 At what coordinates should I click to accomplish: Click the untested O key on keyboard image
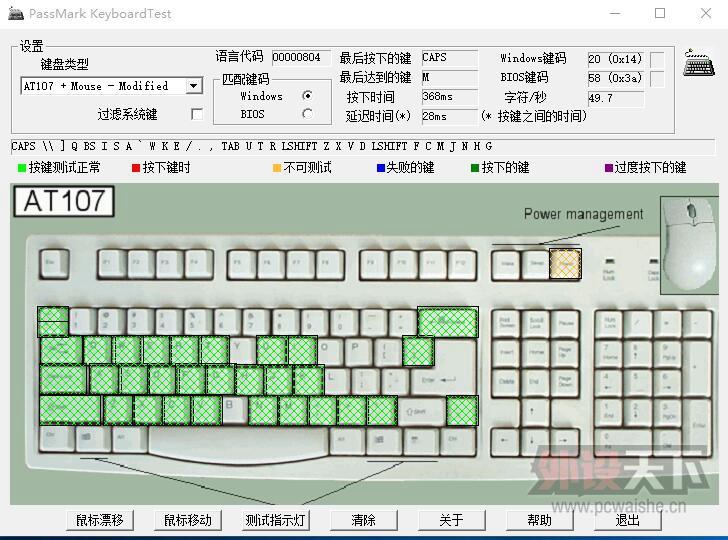(330, 351)
